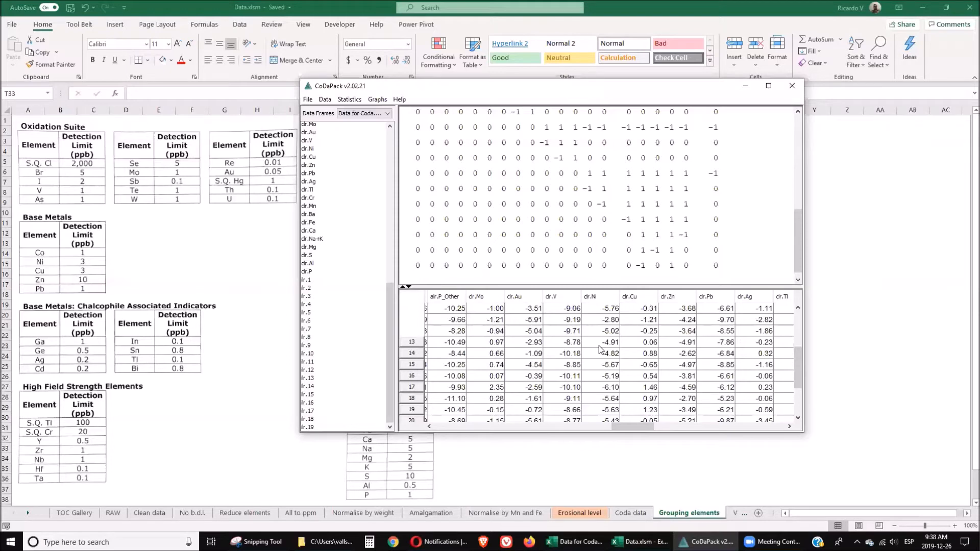This screenshot has height=551, width=980.
Task: Decrease font size with the small A icon
Action: pos(189,44)
